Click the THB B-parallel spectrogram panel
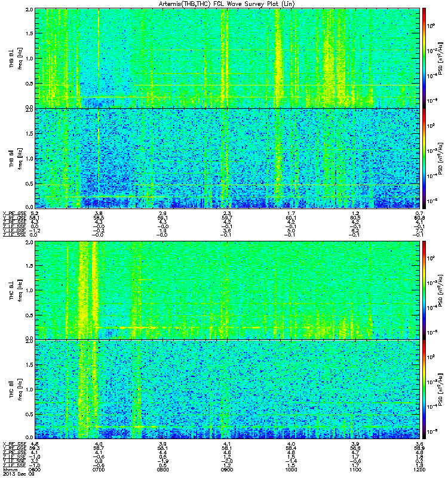 (x=227, y=158)
